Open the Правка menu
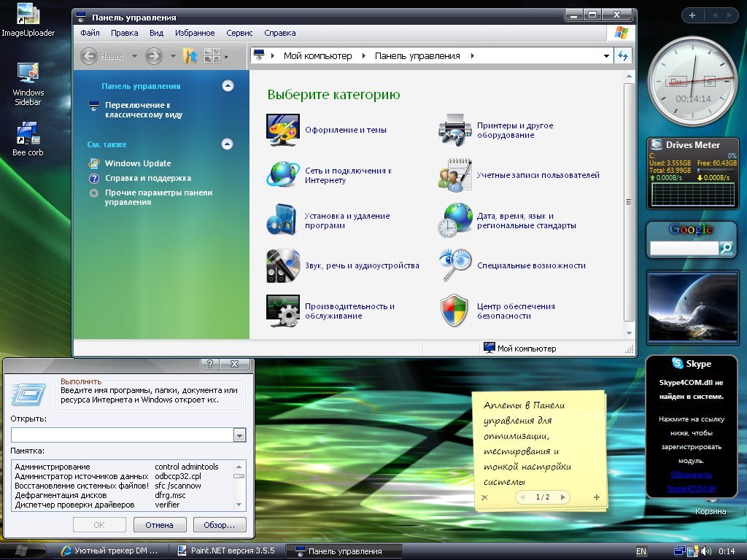Image resolution: width=747 pixels, height=560 pixels. click(124, 33)
